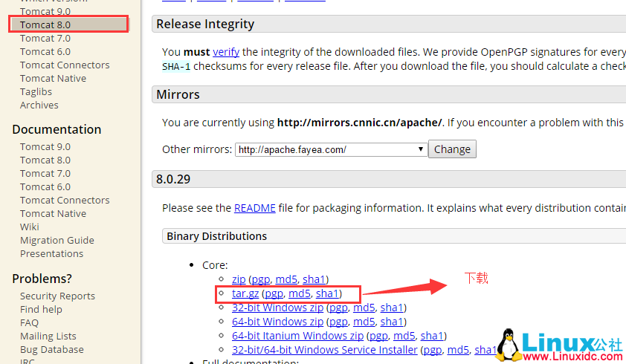Download the 32-bit Windows zip

pos(278,308)
